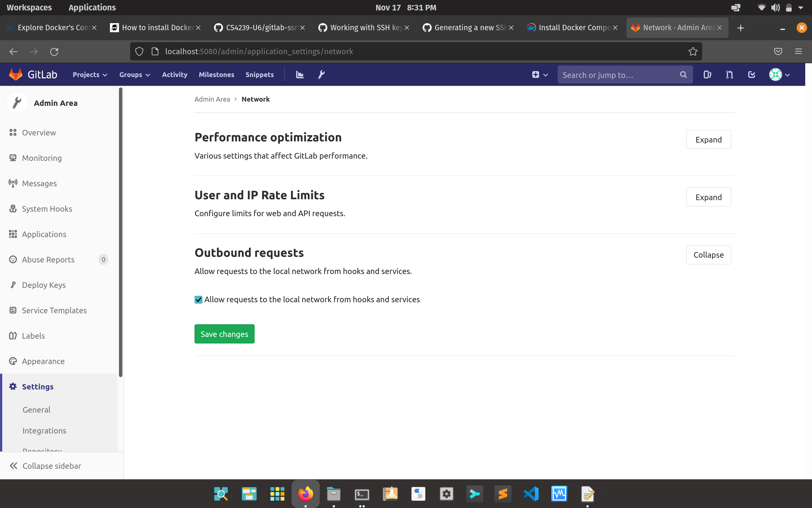Screen dimensions: 812x508
Task: Open Sublime Text from the dock
Action: pos(503,494)
